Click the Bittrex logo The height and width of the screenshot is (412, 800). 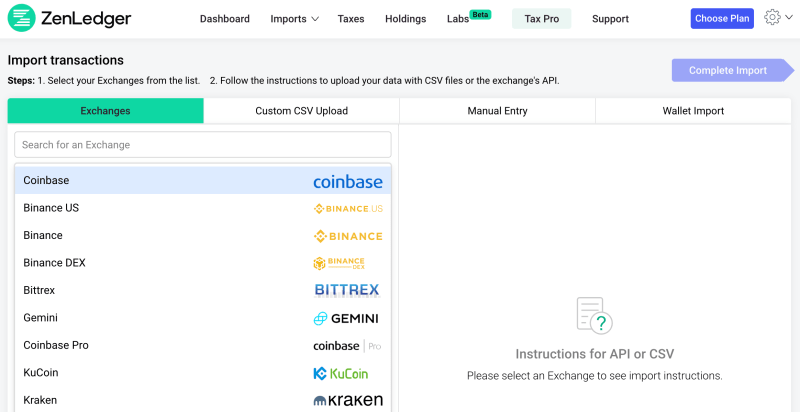[347, 290]
